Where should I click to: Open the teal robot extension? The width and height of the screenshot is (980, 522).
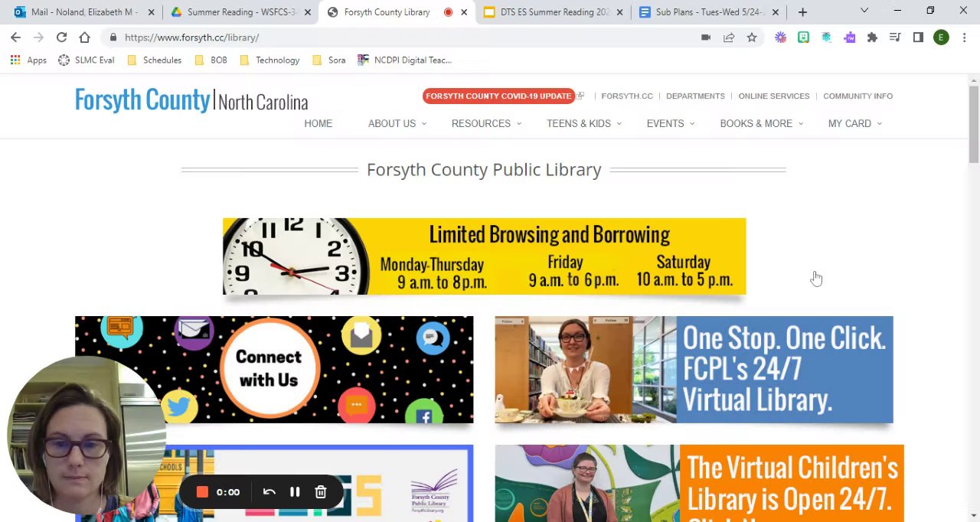click(x=826, y=37)
